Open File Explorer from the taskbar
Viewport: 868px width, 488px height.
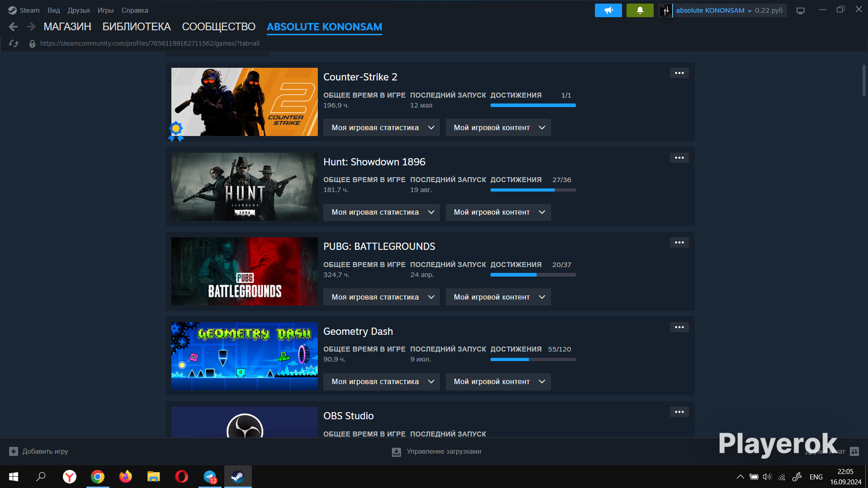(154, 476)
